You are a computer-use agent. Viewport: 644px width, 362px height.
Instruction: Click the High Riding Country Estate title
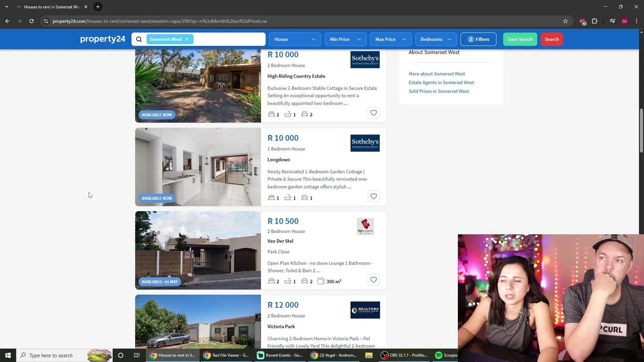(296, 76)
